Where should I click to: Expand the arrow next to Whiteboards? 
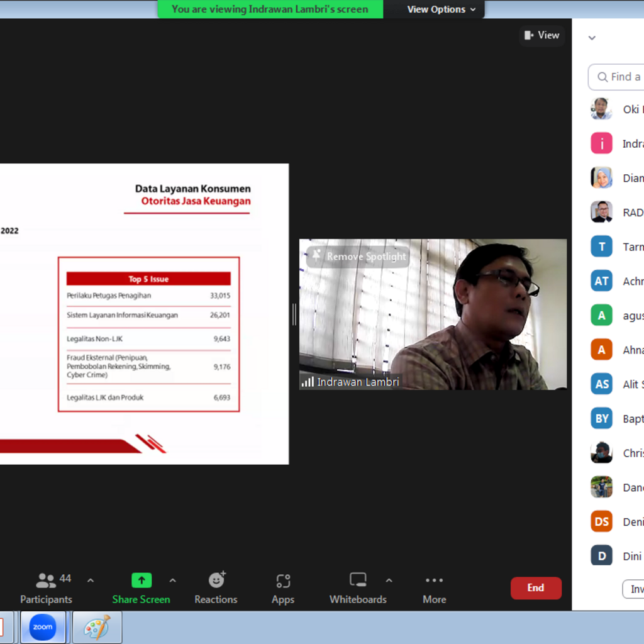(x=389, y=580)
